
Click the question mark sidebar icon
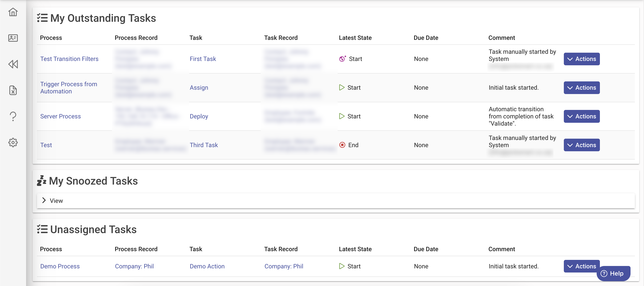13,116
